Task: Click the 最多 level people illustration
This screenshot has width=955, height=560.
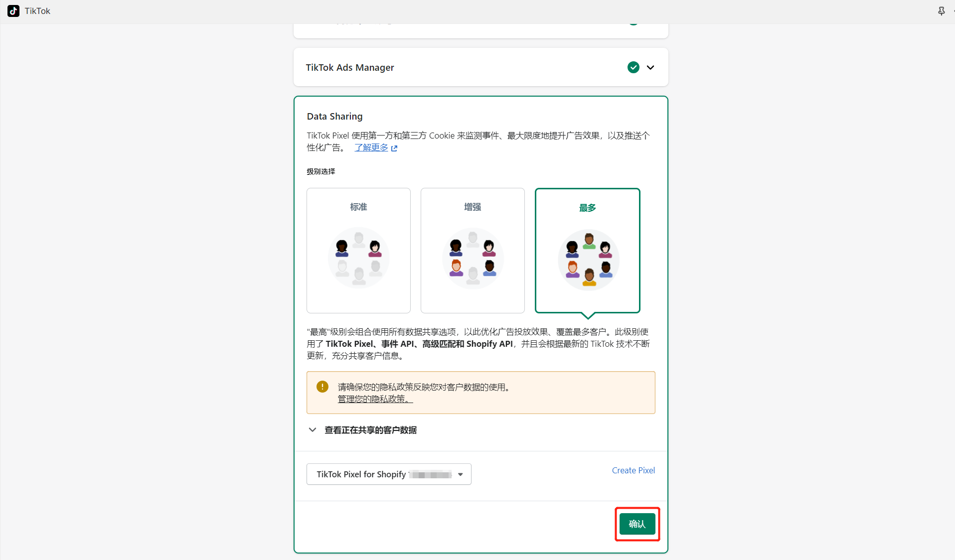Action: (x=589, y=260)
